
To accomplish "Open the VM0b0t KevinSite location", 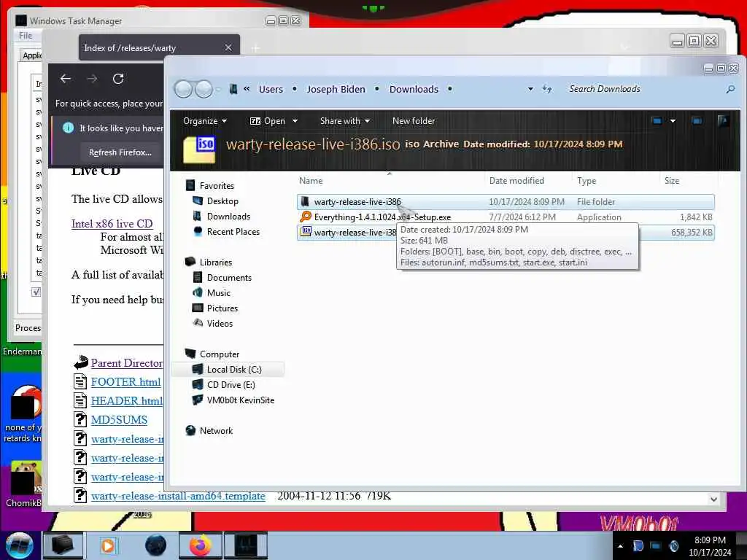I will click(240, 400).
